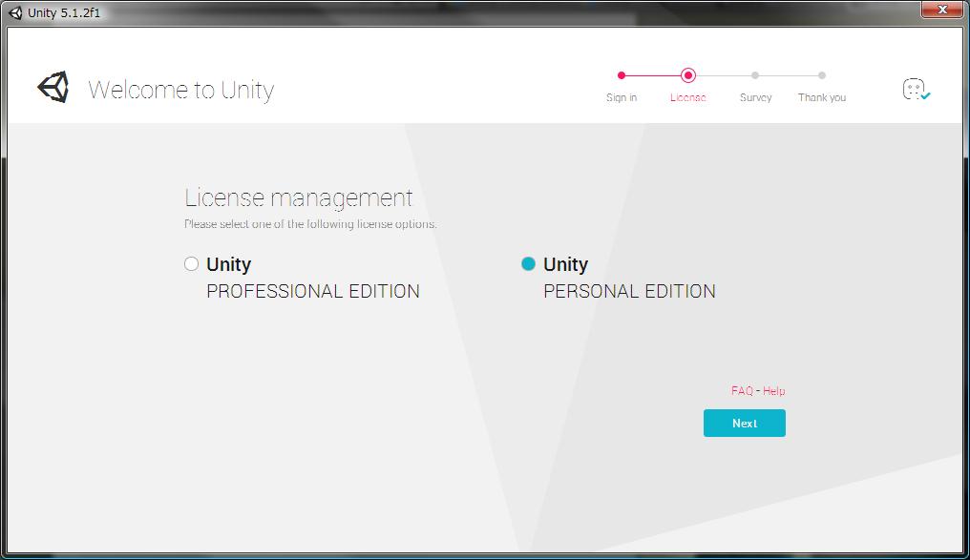Image resolution: width=970 pixels, height=560 pixels.
Task: Go to the Sign in step marker
Action: (x=622, y=75)
